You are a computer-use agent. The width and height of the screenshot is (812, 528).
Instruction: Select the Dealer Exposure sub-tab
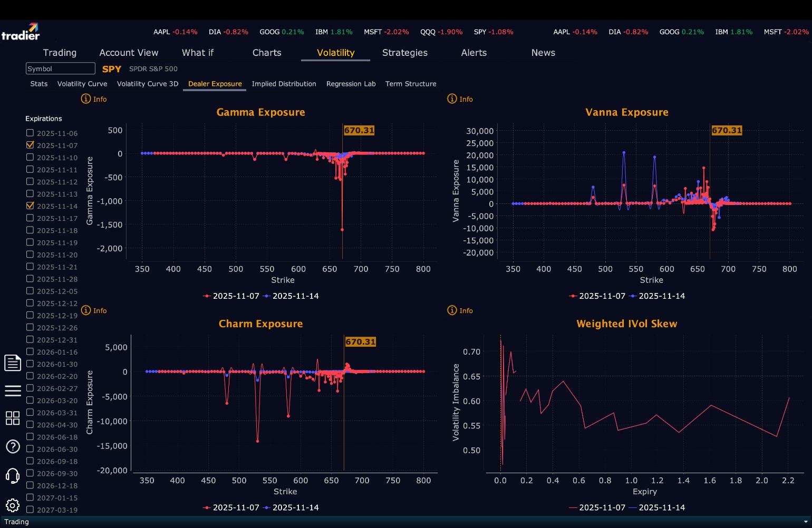coord(215,84)
